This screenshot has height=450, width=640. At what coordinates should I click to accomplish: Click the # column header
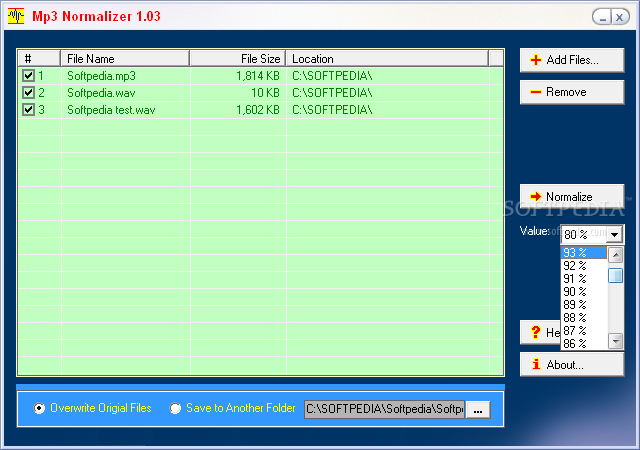pyautogui.click(x=39, y=58)
